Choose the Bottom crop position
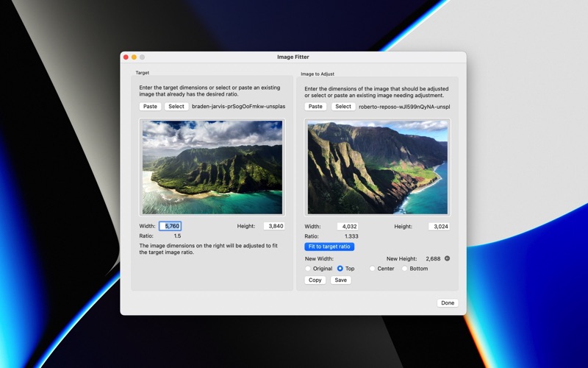 405,269
